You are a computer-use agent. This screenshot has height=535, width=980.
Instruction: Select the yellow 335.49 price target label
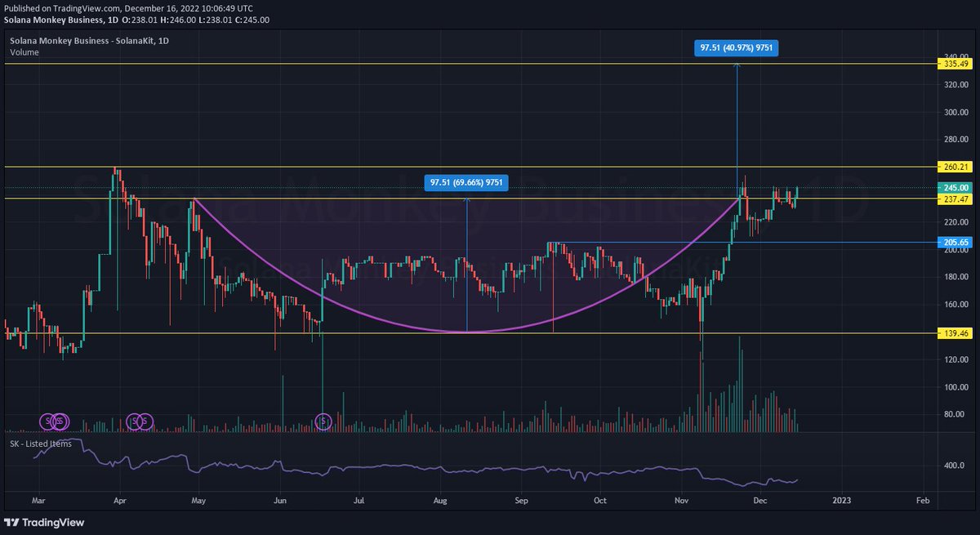pyautogui.click(x=955, y=63)
